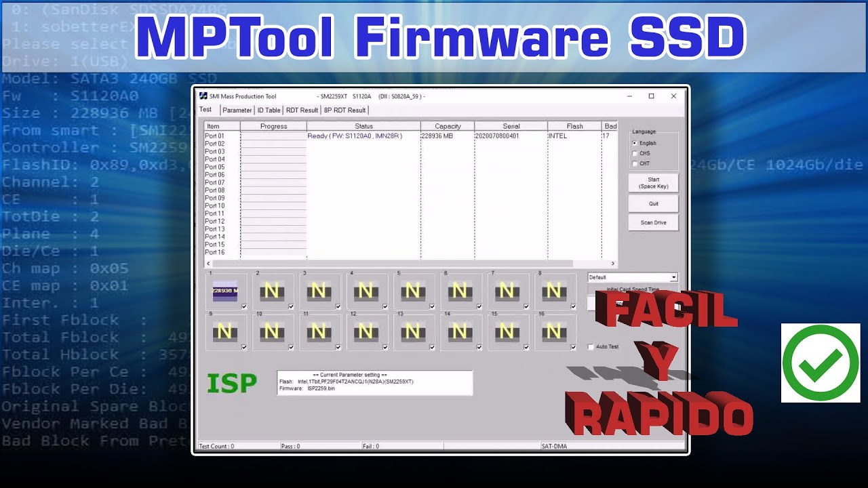
Task: Click the Fail : 0 status bar entry
Action: point(371,447)
